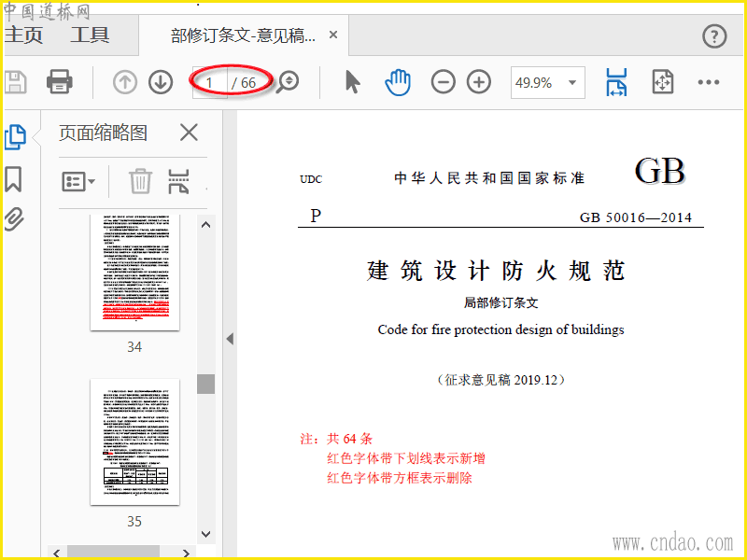
Task: Activate the Hand pan tool
Action: tap(398, 82)
